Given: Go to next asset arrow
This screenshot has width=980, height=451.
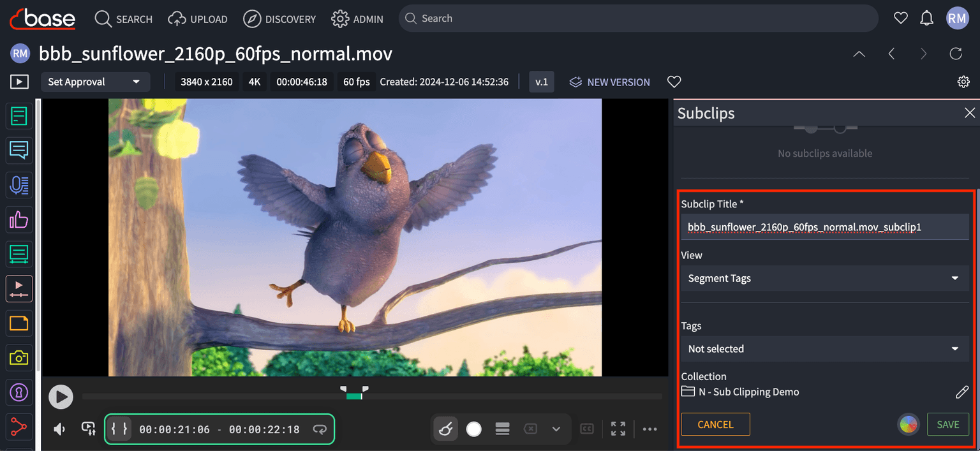Looking at the screenshot, I should coord(923,54).
